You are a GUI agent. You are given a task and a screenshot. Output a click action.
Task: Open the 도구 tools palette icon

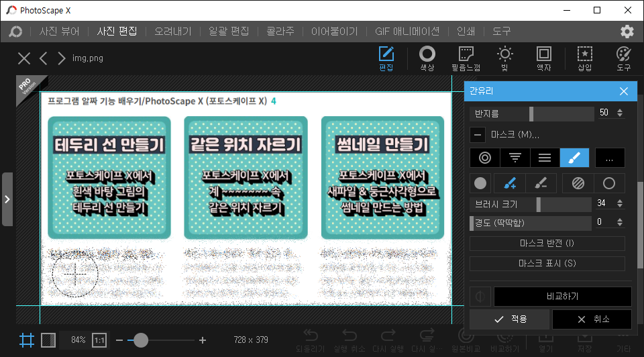623,58
